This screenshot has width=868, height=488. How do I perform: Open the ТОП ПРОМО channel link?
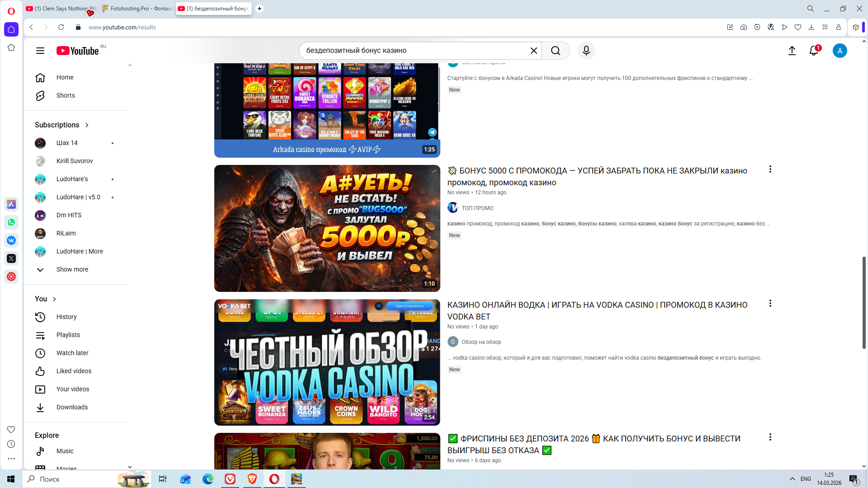(477, 208)
